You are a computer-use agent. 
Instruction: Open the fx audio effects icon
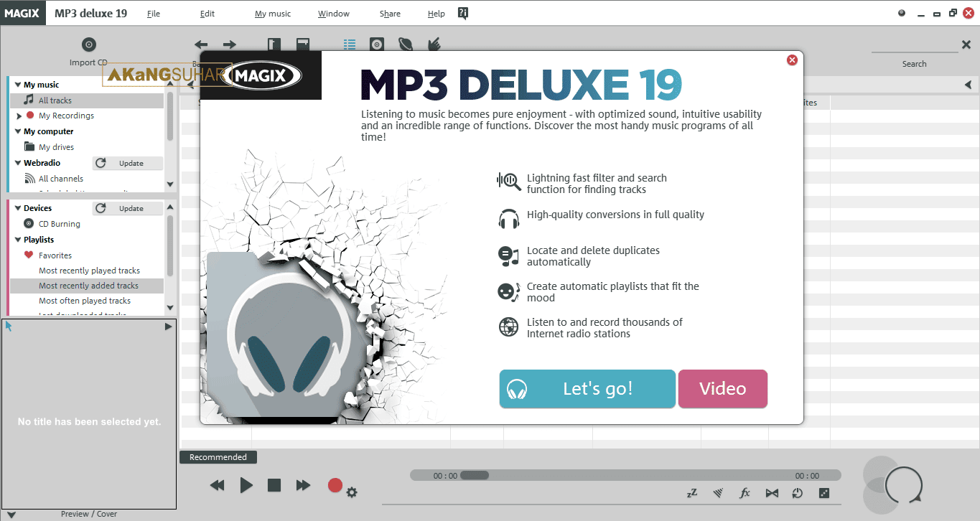(x=745, y=493)
